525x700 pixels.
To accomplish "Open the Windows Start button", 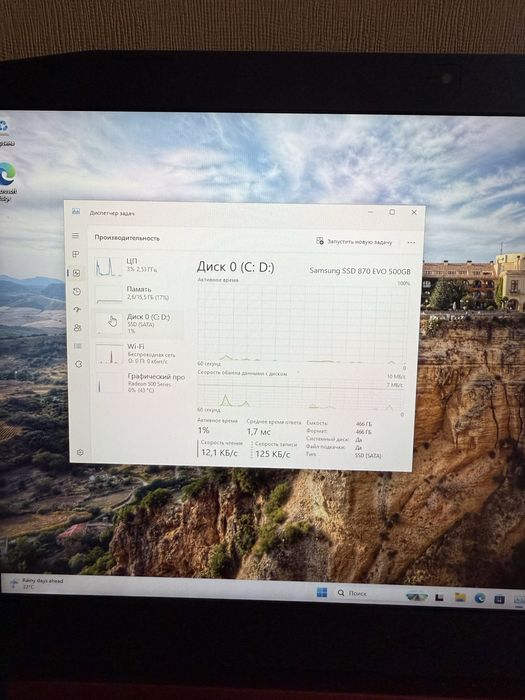I will [321, 592].
